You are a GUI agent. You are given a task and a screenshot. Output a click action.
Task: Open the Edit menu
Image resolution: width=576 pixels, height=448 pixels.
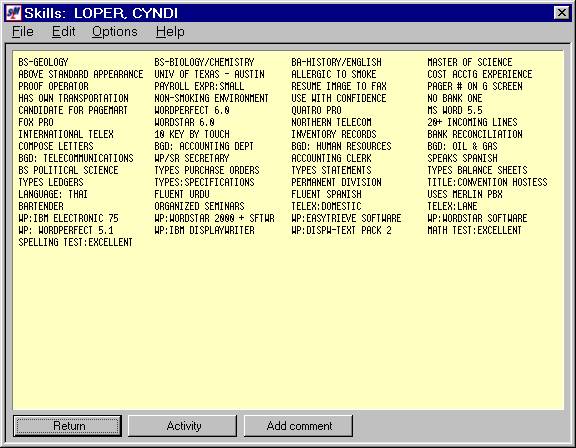tap(64, 32)
